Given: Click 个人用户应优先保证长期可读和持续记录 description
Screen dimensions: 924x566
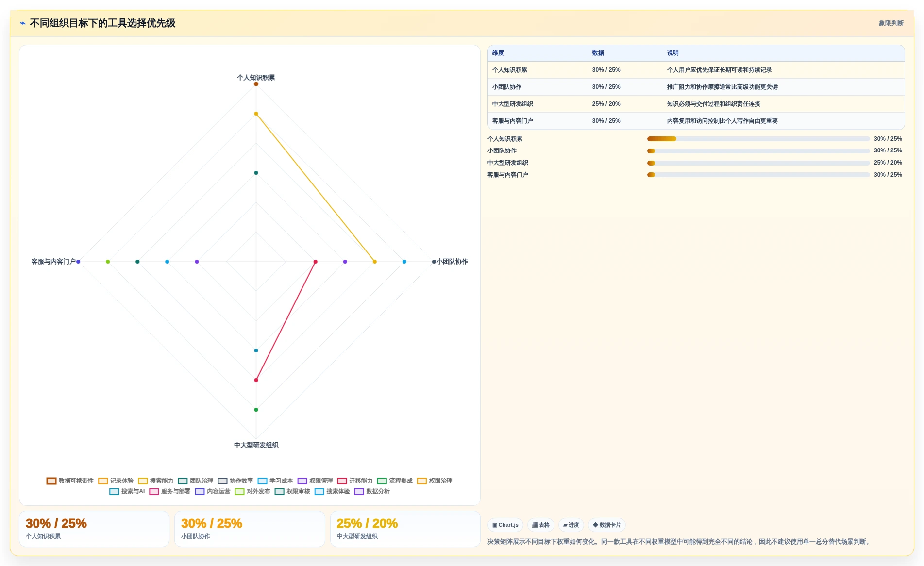Looking at the screenshot, I should pos(719,70).
